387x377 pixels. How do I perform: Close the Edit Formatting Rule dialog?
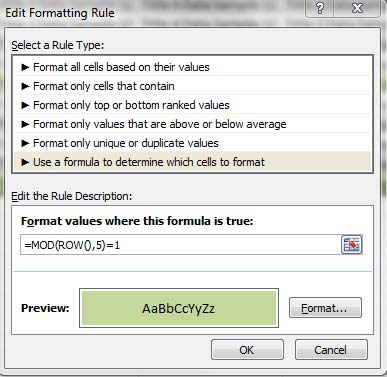click(357, 8)
